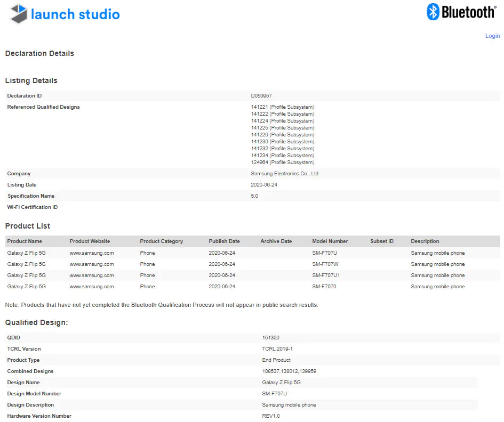Click the Publish Date column header
This screenshot has width=504, height=422.
click(x=225, y=241)
